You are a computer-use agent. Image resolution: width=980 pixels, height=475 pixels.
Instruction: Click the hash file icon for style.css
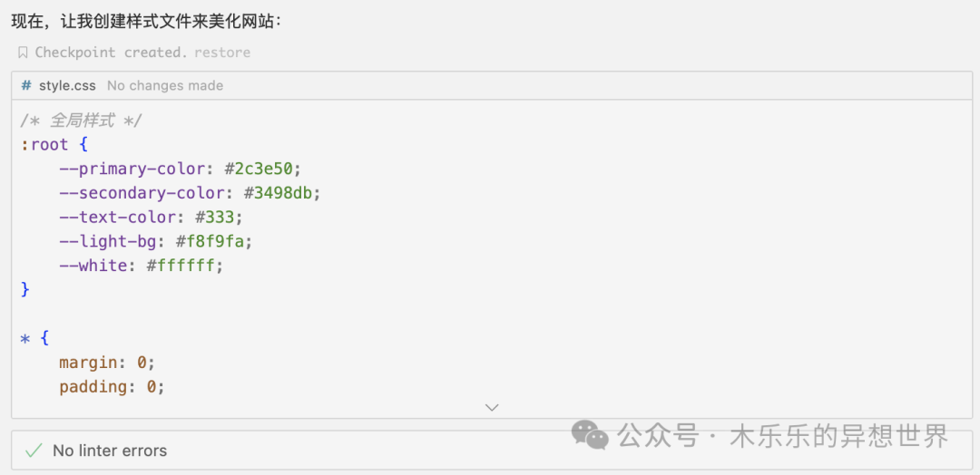pyautogui.click(x=26, y=85)
